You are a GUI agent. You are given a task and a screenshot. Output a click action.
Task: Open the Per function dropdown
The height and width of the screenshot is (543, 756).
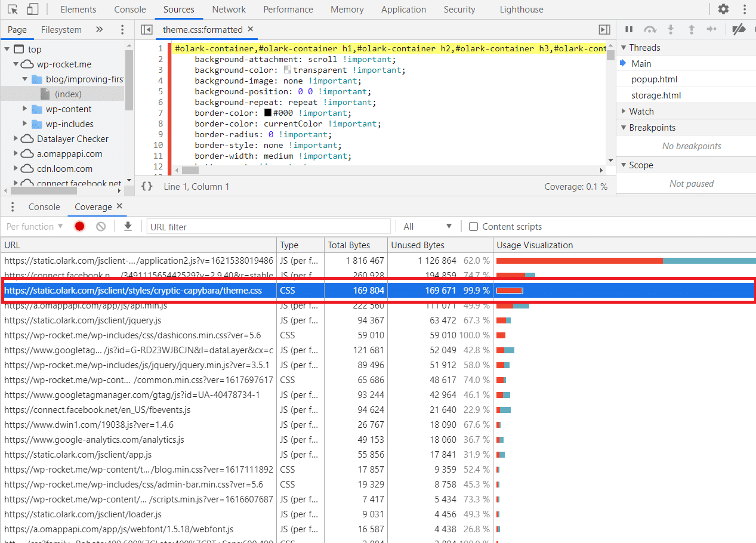tap(34, 226)
